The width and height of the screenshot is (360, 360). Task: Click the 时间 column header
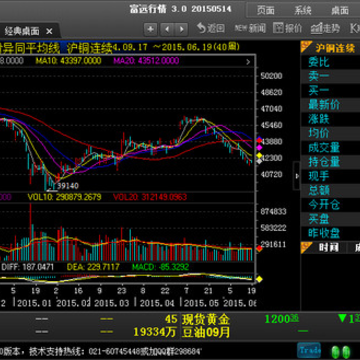pyautogui.click(x=328, y=247)
